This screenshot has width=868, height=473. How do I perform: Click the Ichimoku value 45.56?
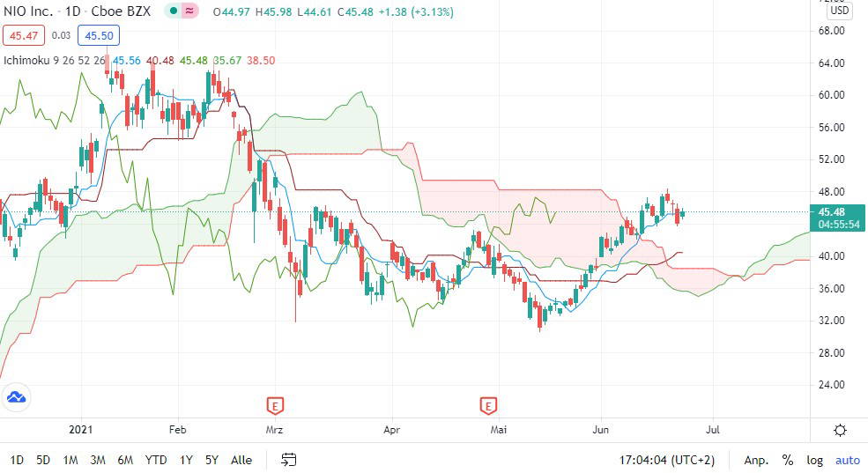click(x=127, y=60)
